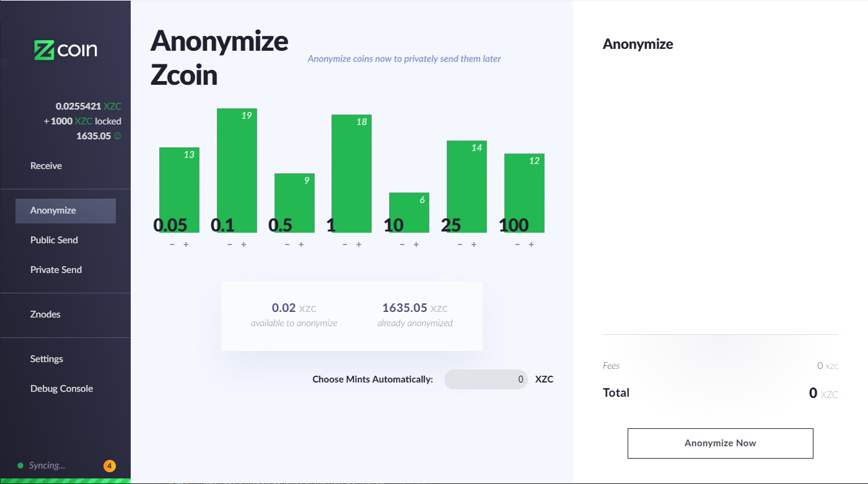Decrease the 100 denomination mint count
868x484 pixels.
click(x=517, y=244)
